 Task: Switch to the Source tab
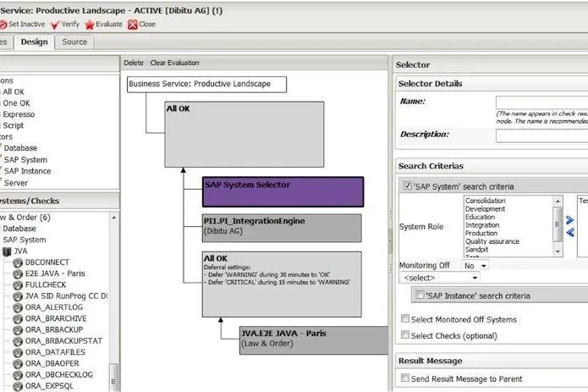pyautogui.click(x=74, y=42)
